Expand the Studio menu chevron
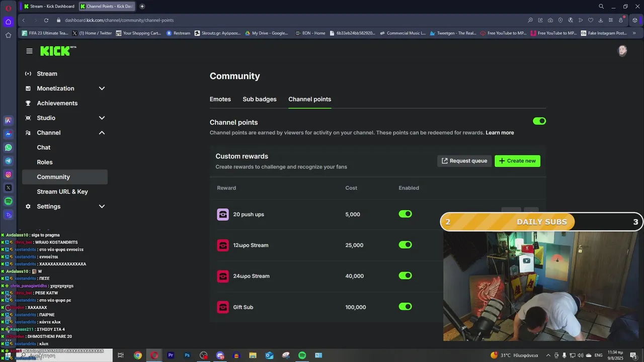This screenshot has height=362, width=644. (102, 118)
